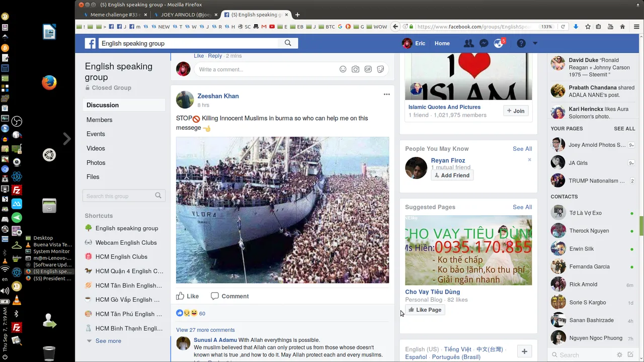Click View 27 more comments

tap(205, 330)
